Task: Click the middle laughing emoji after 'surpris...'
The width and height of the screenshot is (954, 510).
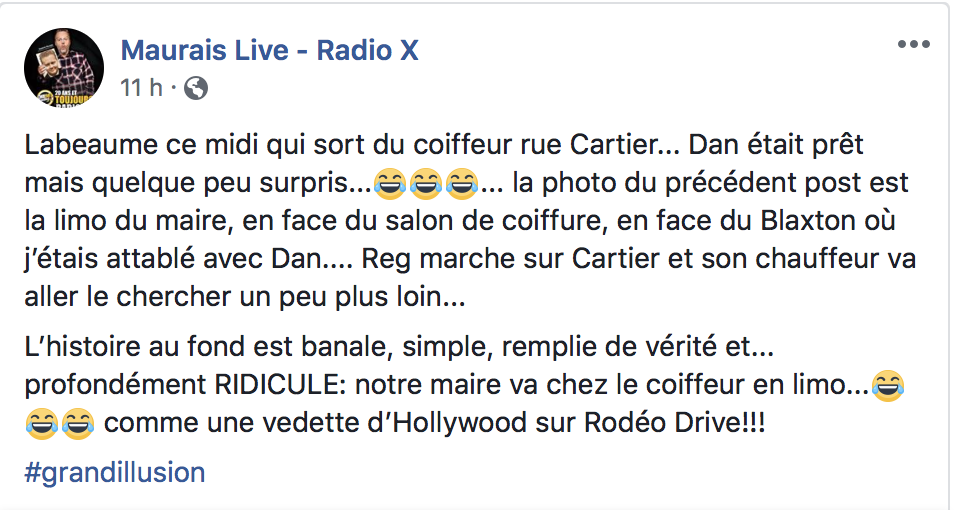Action: 426,184
